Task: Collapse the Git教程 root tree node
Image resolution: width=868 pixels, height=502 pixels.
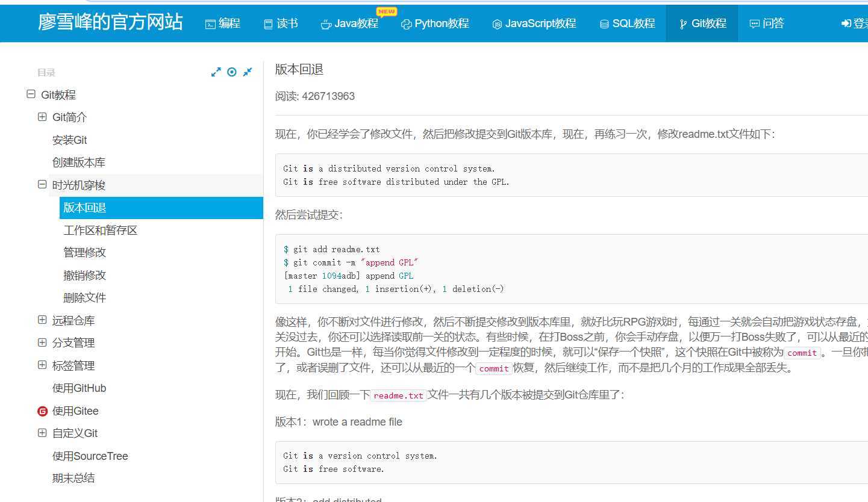Action: tap(31, 95)
